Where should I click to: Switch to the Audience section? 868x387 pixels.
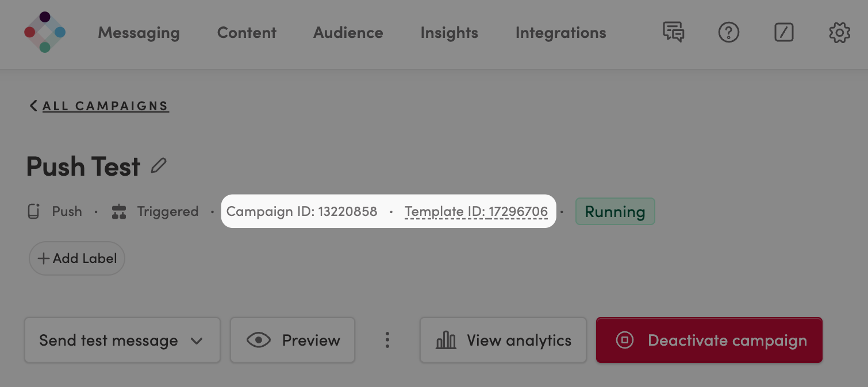pyautogui.click(x=348, y=33)
